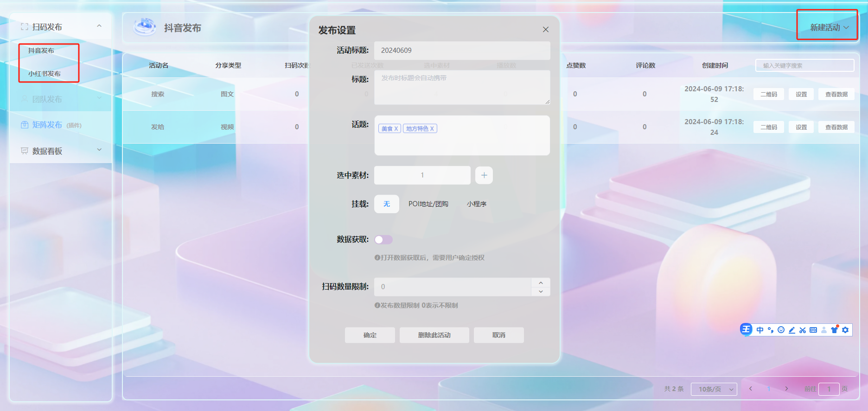Open handwriting pen tool in the IME bar
The width and height of the screenshot is (868, 411).
[x=792, y=330]
